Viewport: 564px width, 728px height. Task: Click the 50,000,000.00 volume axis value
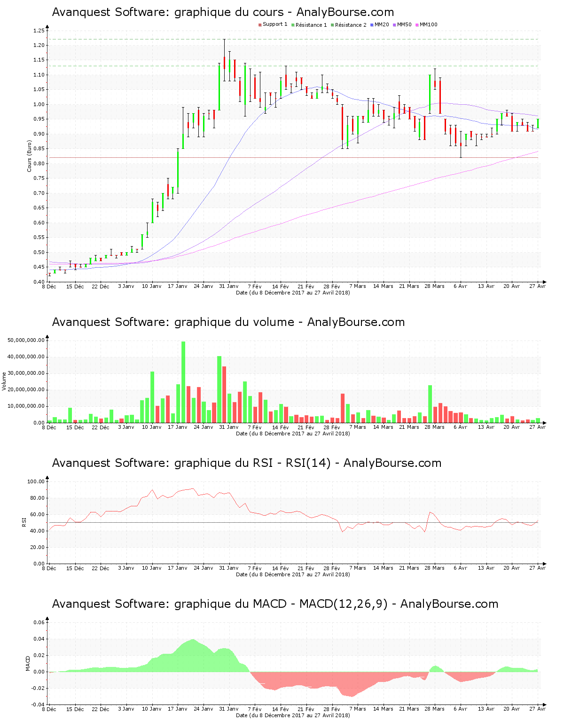[x=26, y=340]
